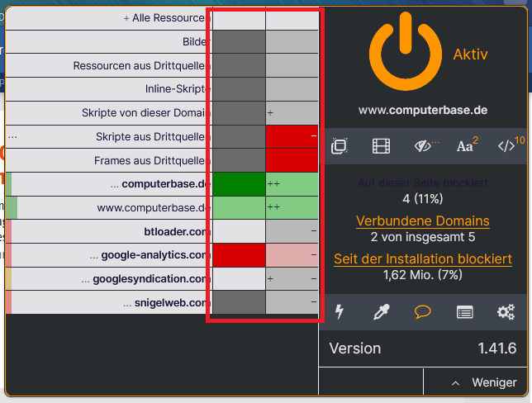Image resolution: width=532 pixels, height=403 pixels.
Task: Open the dashboard gears icon
Action: click(x=506, y=312)
